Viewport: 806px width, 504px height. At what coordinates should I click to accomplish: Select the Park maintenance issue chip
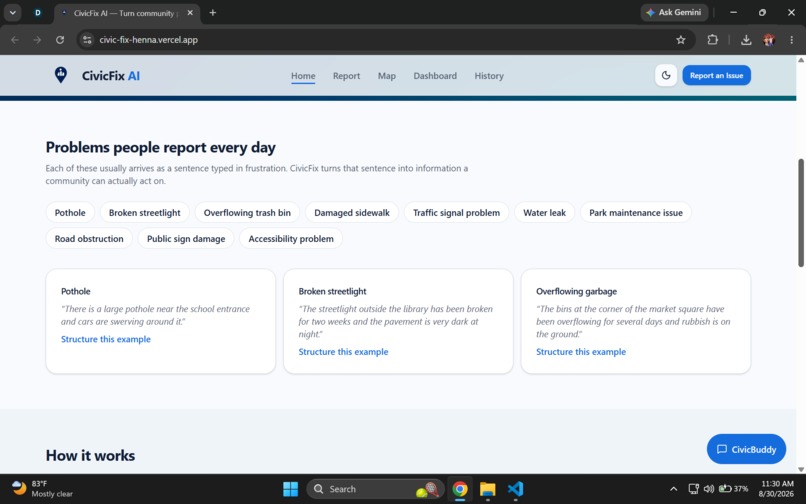tap(635, 212)
